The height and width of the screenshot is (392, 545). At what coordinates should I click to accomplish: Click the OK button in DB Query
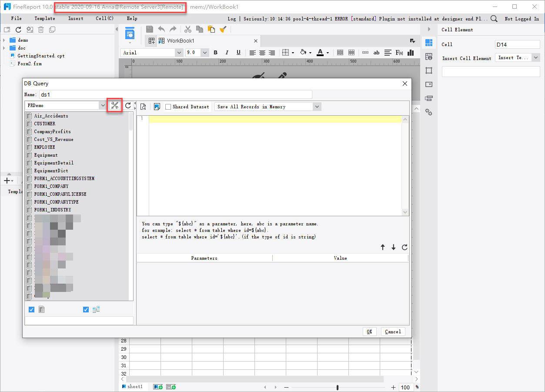click(x=369, y=331)
